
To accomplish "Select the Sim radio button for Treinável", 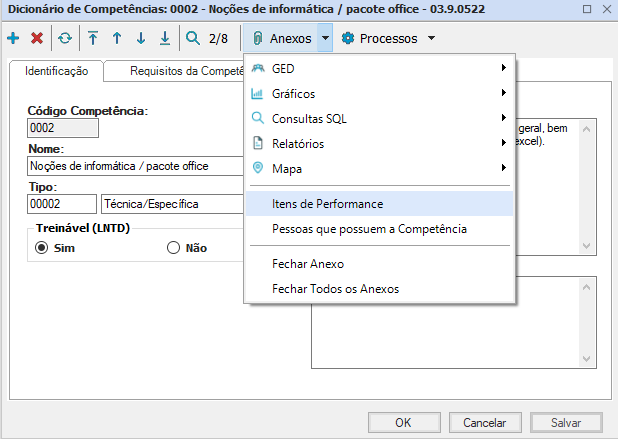I will [42, 248].
